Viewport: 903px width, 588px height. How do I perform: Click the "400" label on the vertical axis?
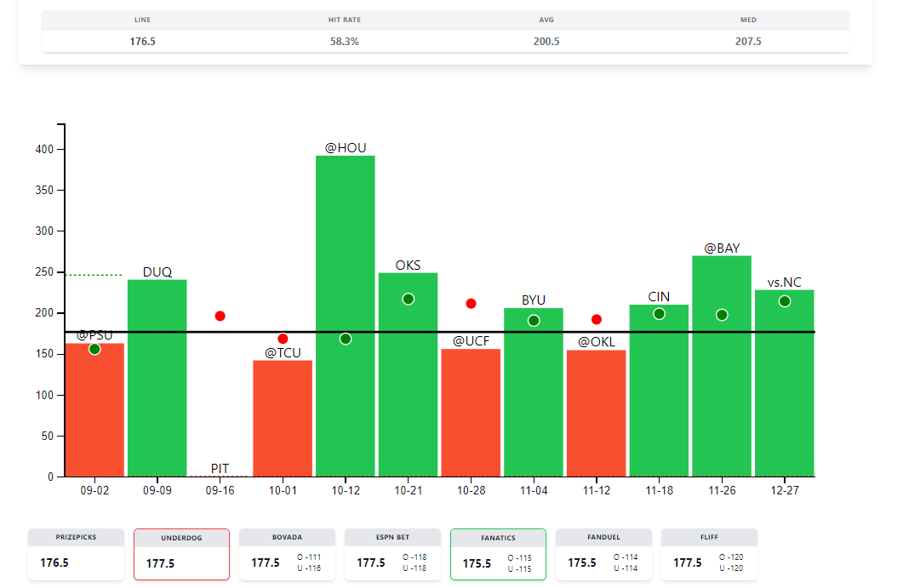44,149
